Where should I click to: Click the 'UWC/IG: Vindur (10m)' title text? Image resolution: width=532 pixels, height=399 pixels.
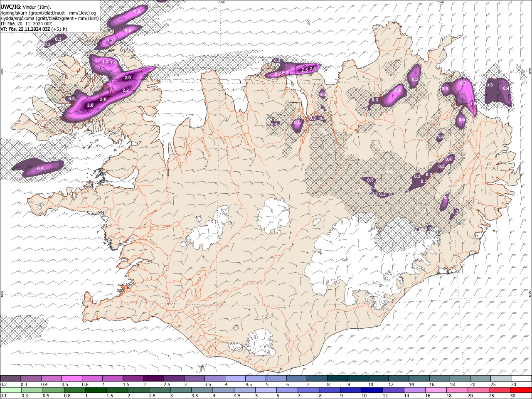pyautogui.click(x=25, y=7)
